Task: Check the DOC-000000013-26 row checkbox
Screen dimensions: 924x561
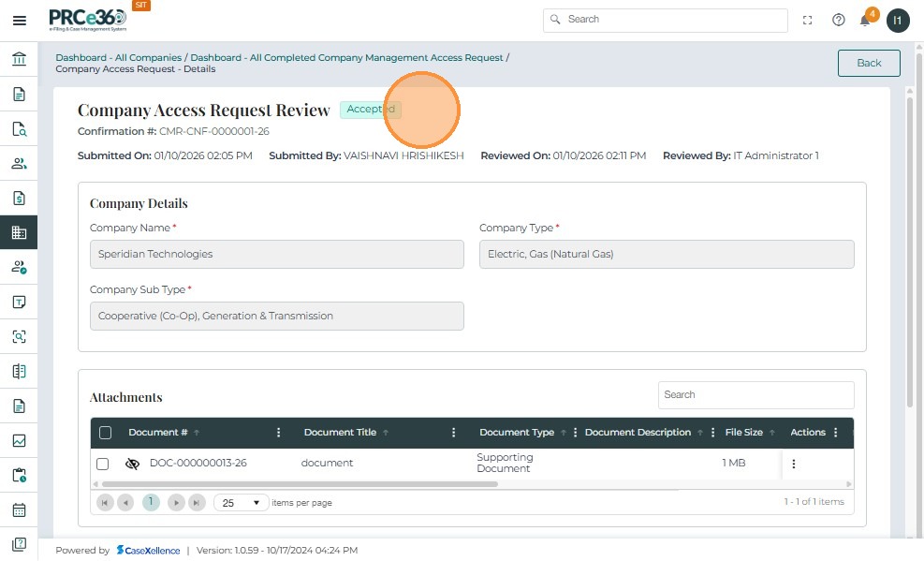Action: coord(103,464)
